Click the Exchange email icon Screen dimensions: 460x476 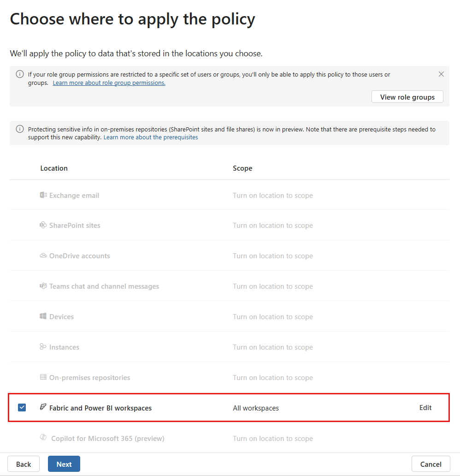(43, 195)
